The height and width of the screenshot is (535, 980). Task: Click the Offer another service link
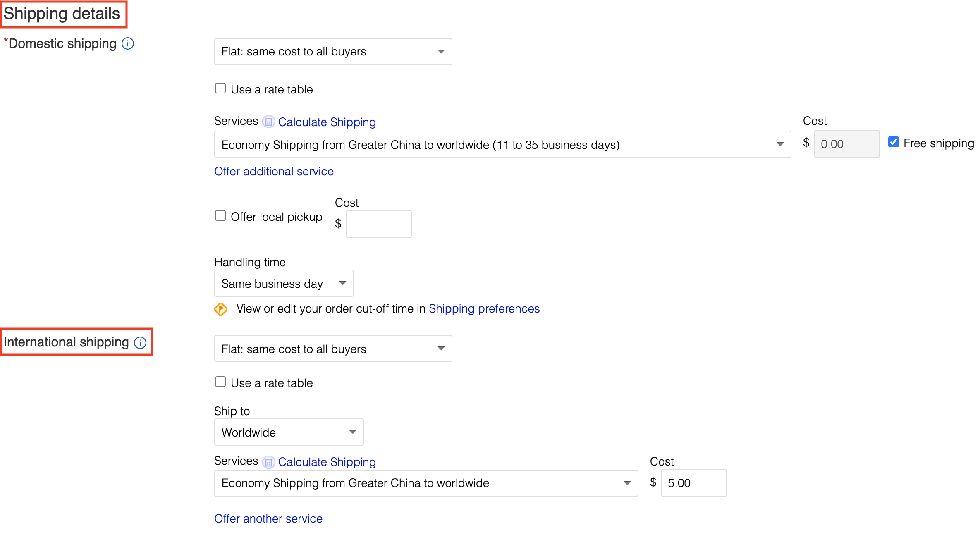[268, 518]
